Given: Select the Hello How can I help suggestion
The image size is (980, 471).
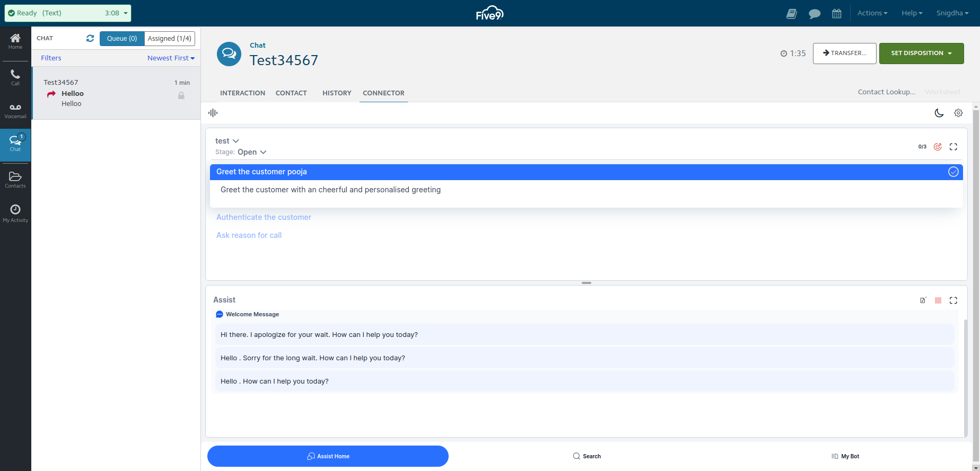Looking at the screenshot, I should (584, 381).
